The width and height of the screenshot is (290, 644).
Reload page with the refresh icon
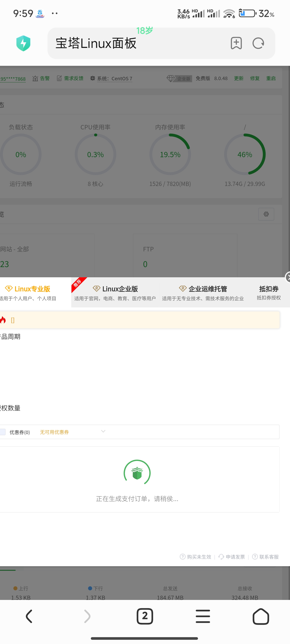pyautogui.click(x=258, y=43)
